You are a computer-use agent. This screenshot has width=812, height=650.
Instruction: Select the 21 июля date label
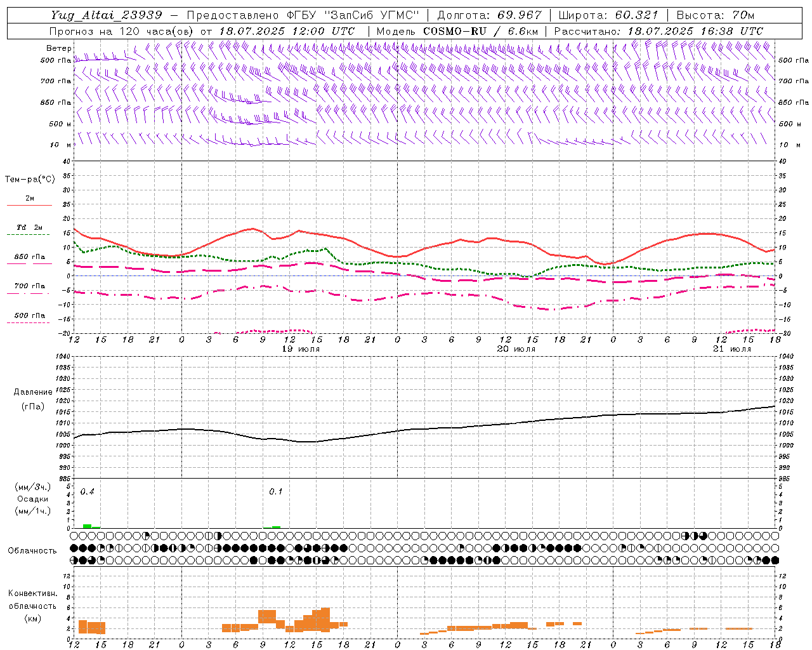[732, 349]
